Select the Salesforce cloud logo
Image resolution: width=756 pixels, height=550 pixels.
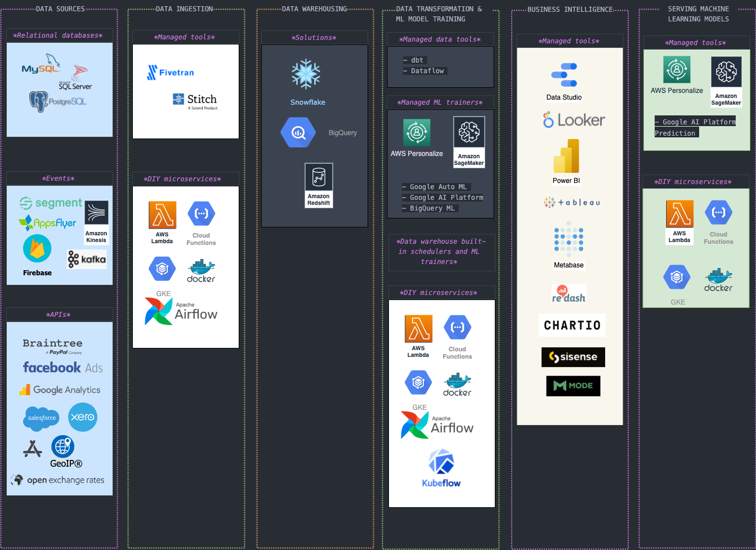pyautogui.click(x=42, y=418)
